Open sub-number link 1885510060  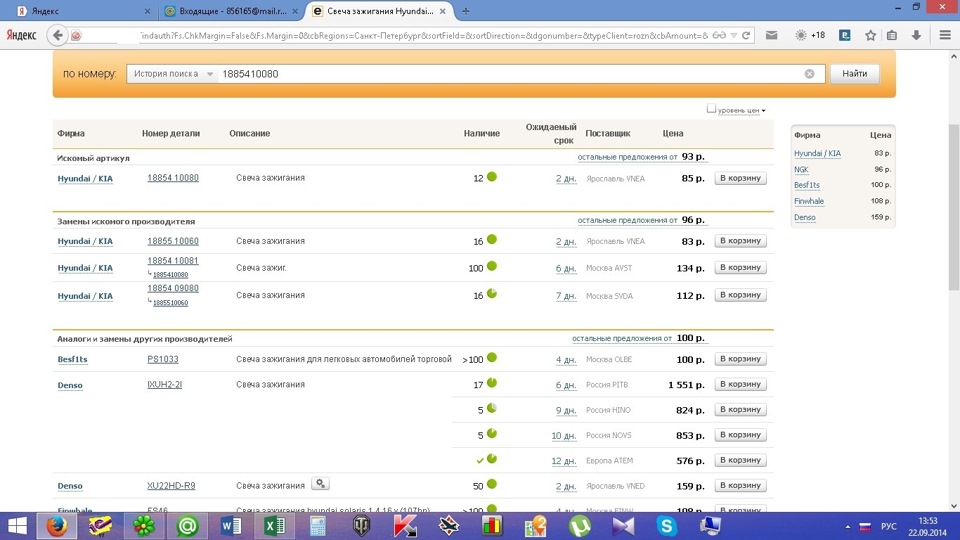pyautogui.click(x=170, y=303)
